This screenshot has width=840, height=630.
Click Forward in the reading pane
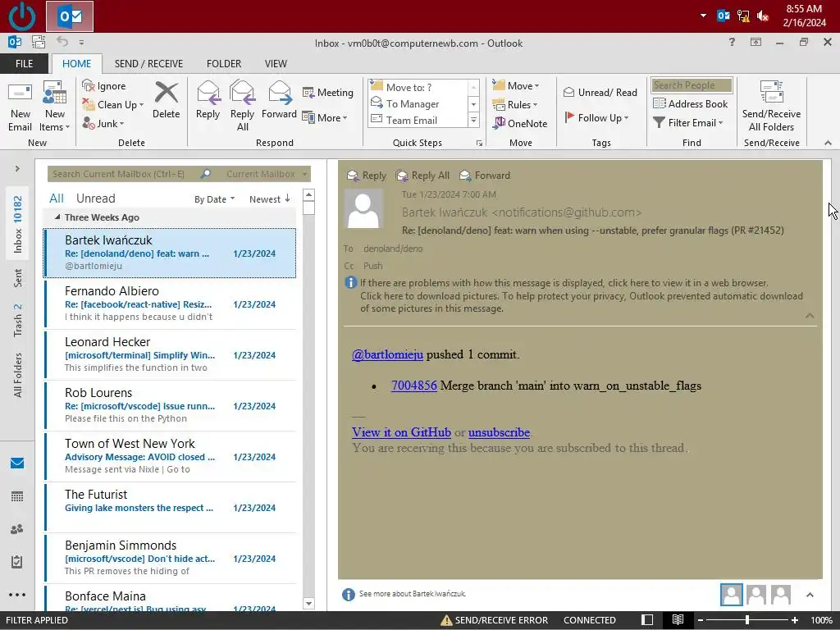click(485, 176)
